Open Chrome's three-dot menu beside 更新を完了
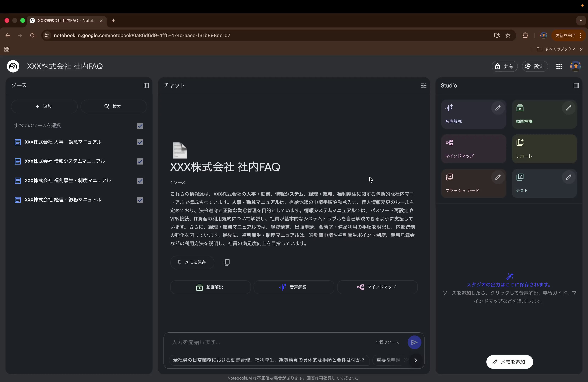This screenshot has height=382, width=588. (x=580, y=36)
